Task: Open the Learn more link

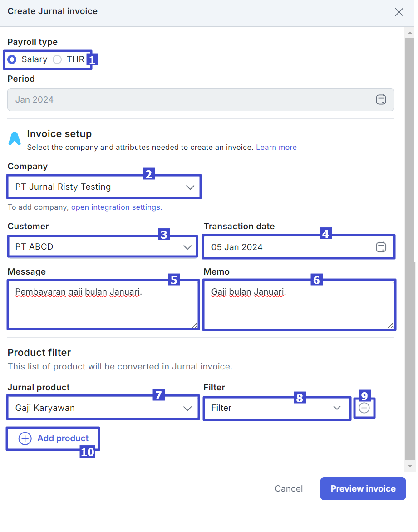Action: click(276, 147)
